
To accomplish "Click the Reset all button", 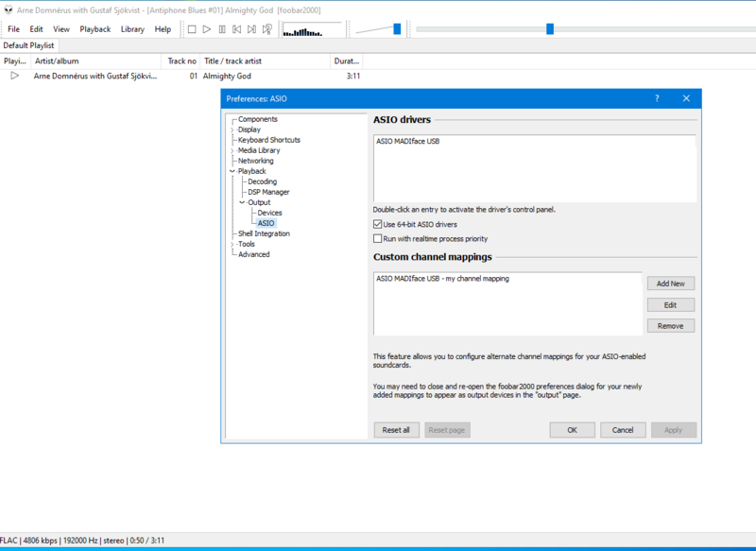I will [x=396, y=430].
